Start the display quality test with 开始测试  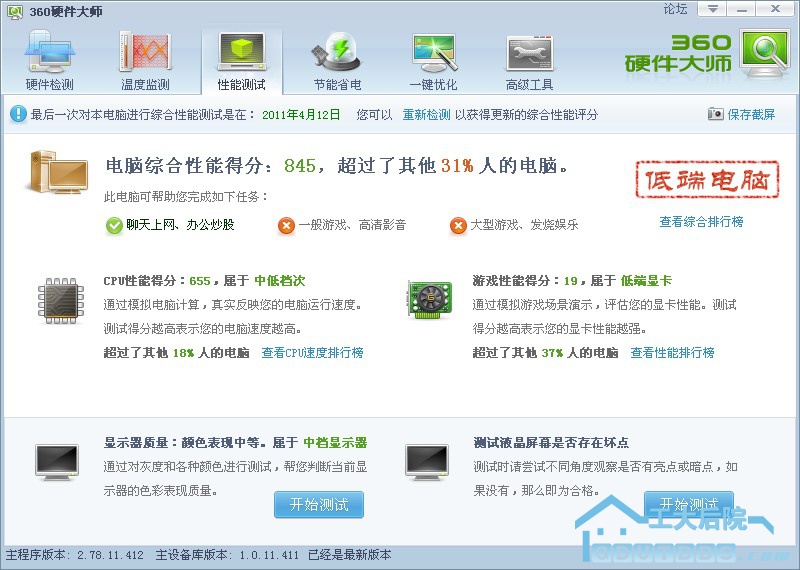point(319,505)
